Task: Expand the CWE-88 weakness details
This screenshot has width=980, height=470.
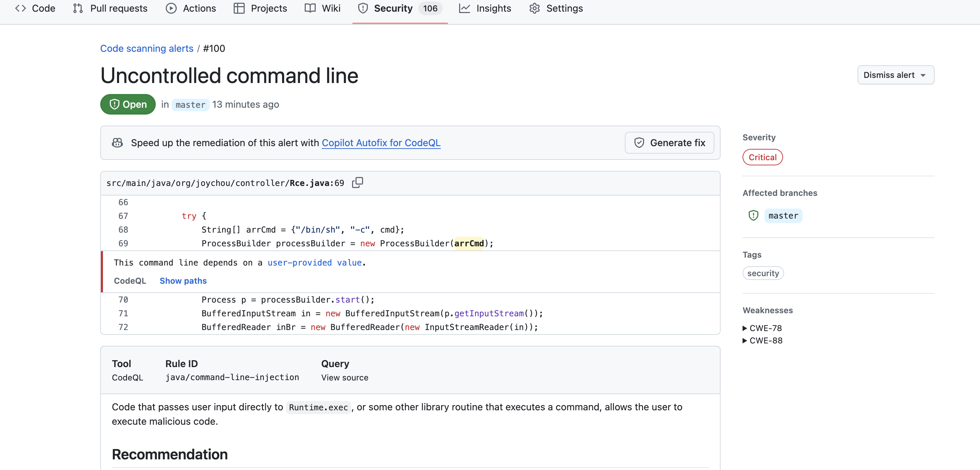Action: [x=762, y=340]
